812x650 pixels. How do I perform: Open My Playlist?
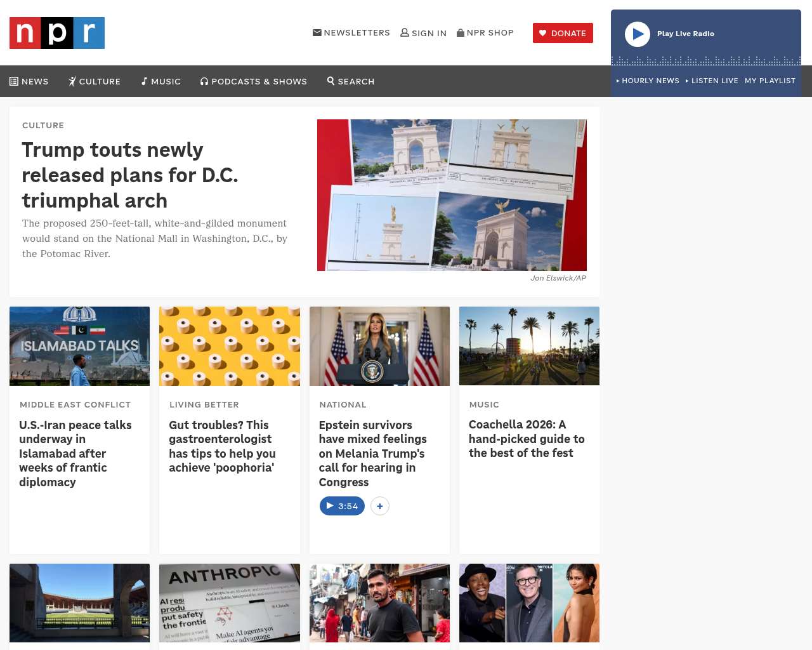[x=769, y=81]
